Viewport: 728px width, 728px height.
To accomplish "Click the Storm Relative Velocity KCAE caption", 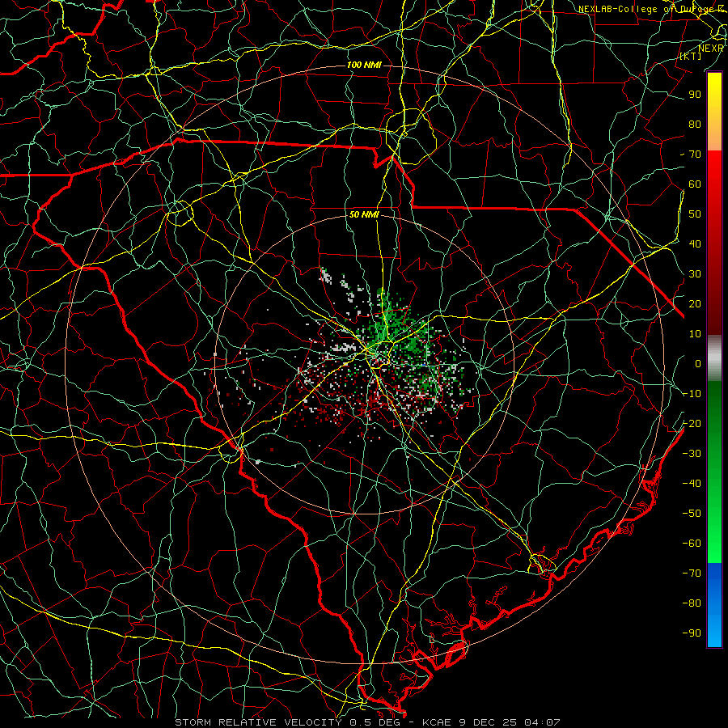I will coord(367,722).
